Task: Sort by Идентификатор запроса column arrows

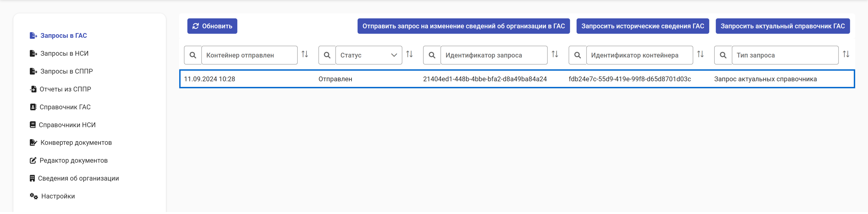Action: (555, 54)
